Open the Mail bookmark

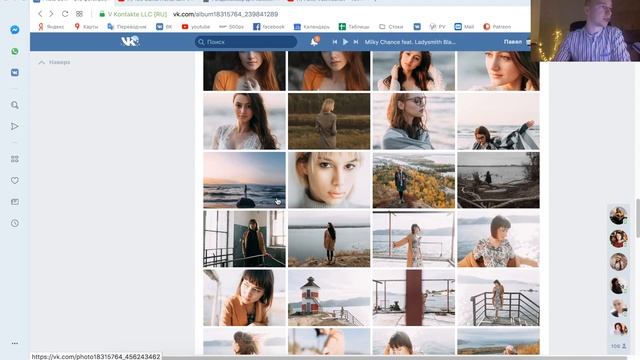coord(464,27)
